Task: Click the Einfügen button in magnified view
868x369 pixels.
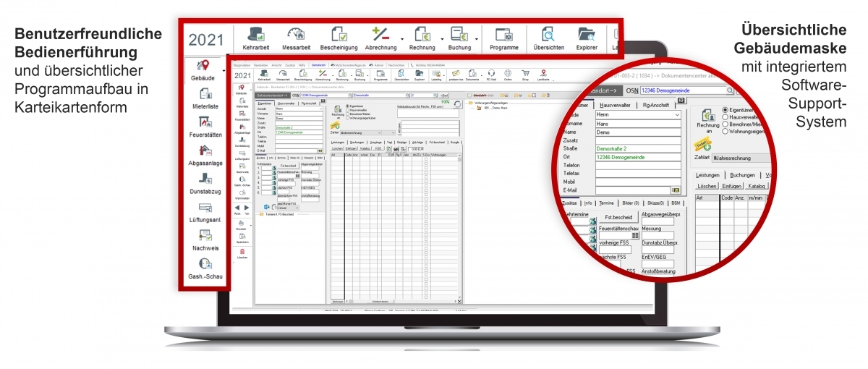Action: (731, 186)
